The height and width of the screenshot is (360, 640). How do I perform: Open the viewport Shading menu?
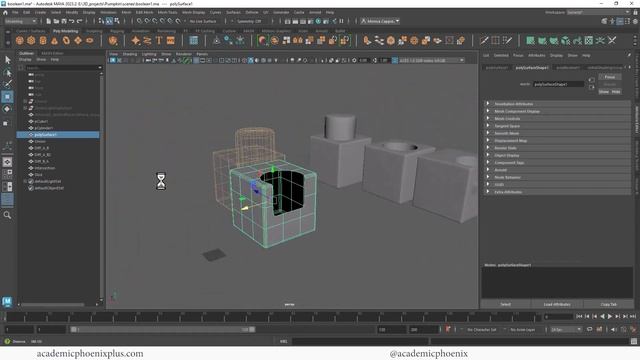click(x=130, y=54)
